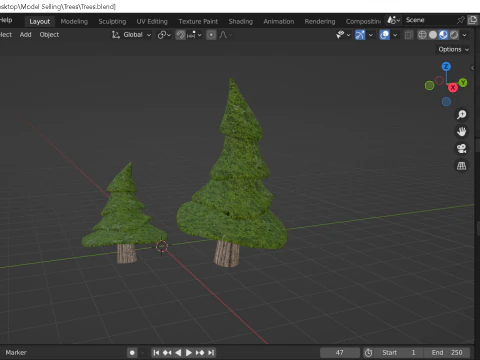
Task: Open Global transform orientation dropdown
Action: click(132, 35)
